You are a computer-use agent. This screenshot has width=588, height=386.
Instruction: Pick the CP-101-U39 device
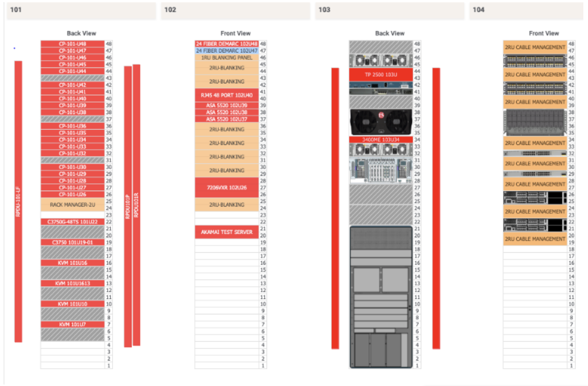tap(72, 105)
